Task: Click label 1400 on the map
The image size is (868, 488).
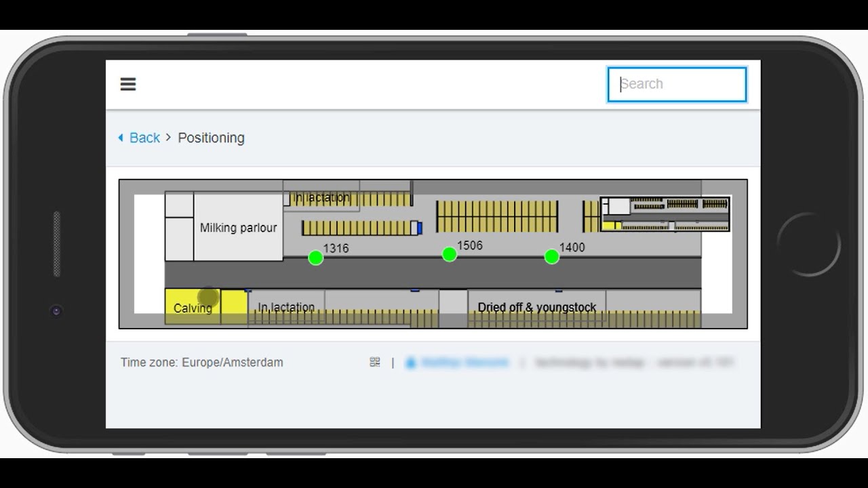Action: [x=572, y=248]
